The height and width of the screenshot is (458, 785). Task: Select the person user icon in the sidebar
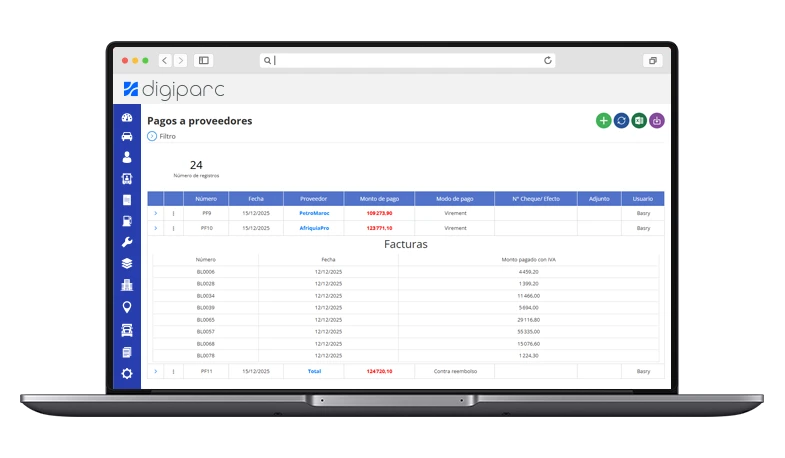[127, 157]
